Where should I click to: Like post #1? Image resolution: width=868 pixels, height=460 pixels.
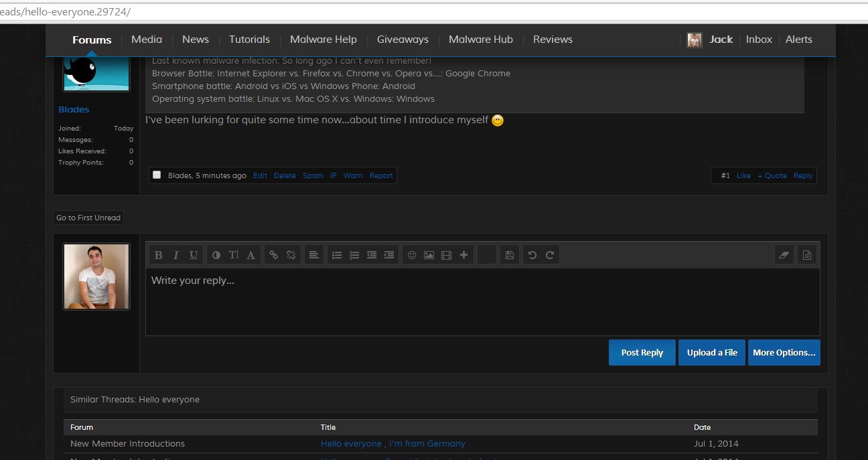pos(743,175)
